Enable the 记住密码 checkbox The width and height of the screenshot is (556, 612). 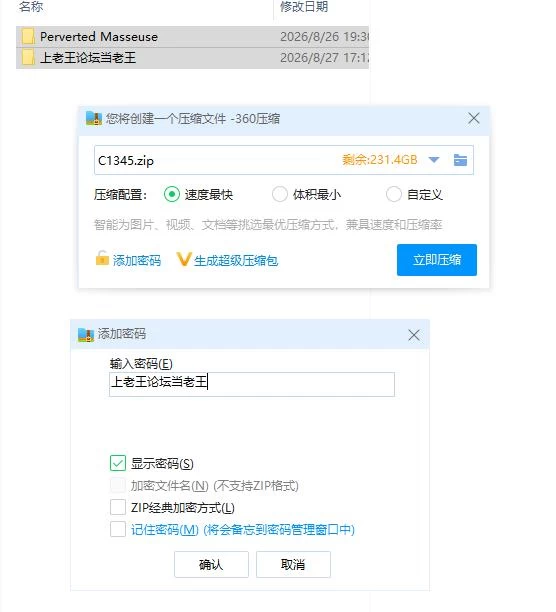118,529
